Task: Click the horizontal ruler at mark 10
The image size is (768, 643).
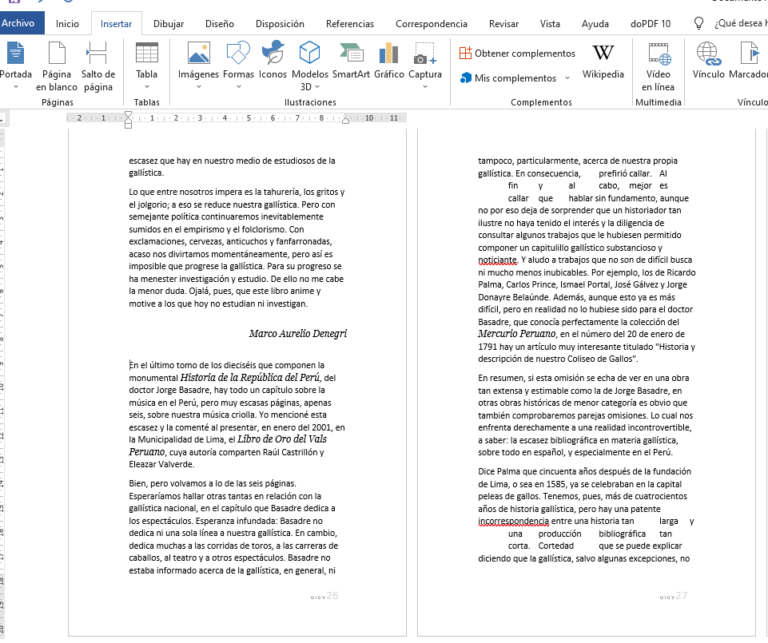Action: coord(369,118)
